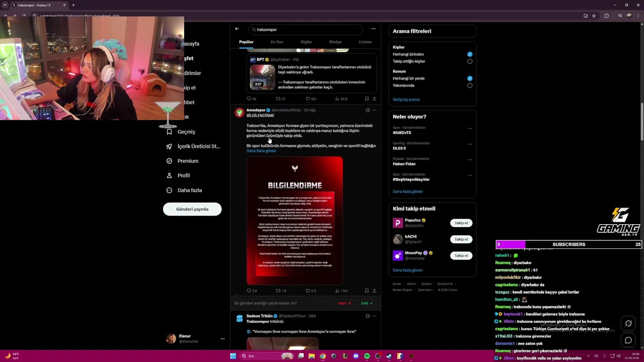Answer 'Evet' to relevance question
Image resolution: width=644 pixels, height=362 pixels.
pos(367,303)
